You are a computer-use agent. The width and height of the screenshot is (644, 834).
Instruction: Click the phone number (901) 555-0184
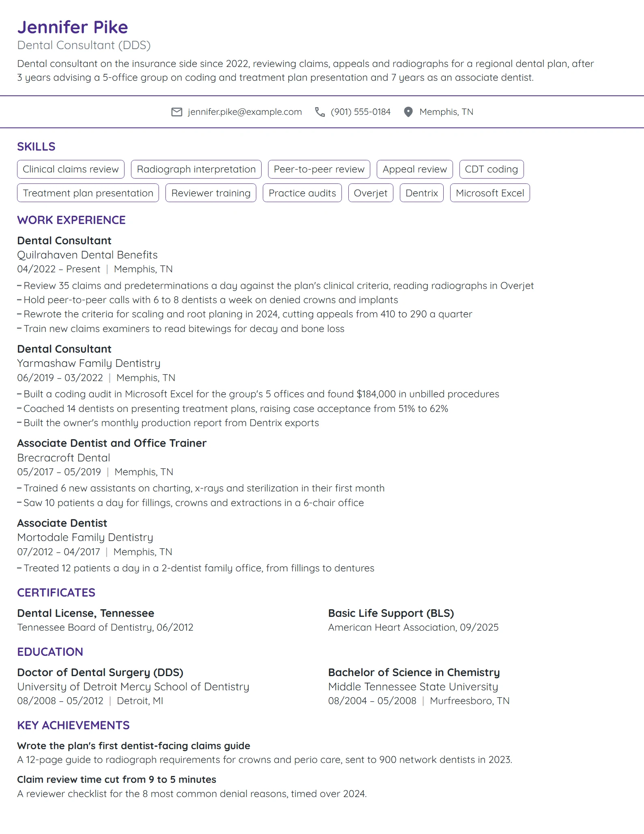361,112
